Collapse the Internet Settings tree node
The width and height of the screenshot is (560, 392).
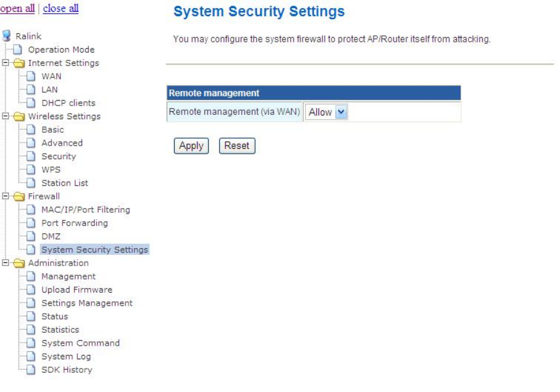click(6, 63)
